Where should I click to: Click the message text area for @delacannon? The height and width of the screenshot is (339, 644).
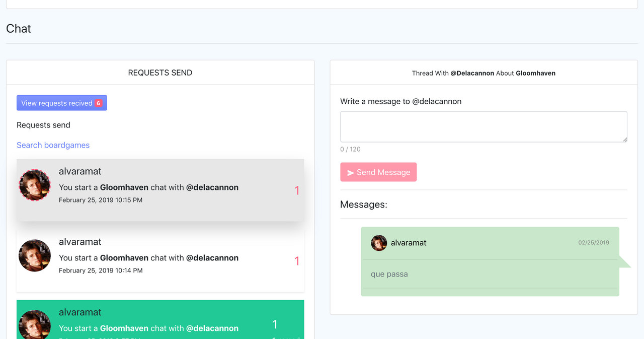[484, 126]
